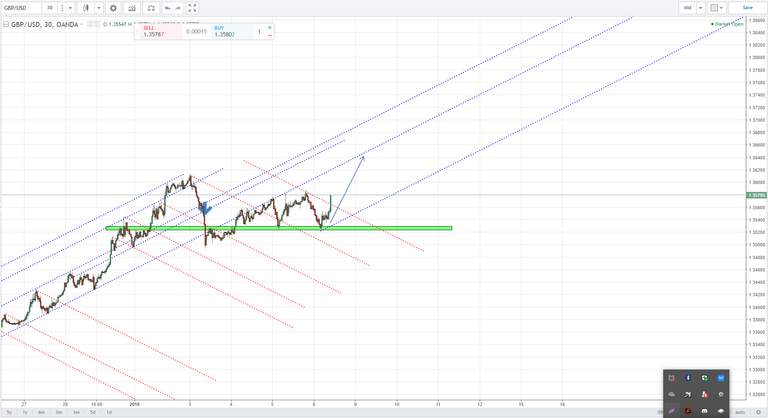Screen dimensions: 768x418
Task: Increase order quantity with plus
Action: pos(270,28)
